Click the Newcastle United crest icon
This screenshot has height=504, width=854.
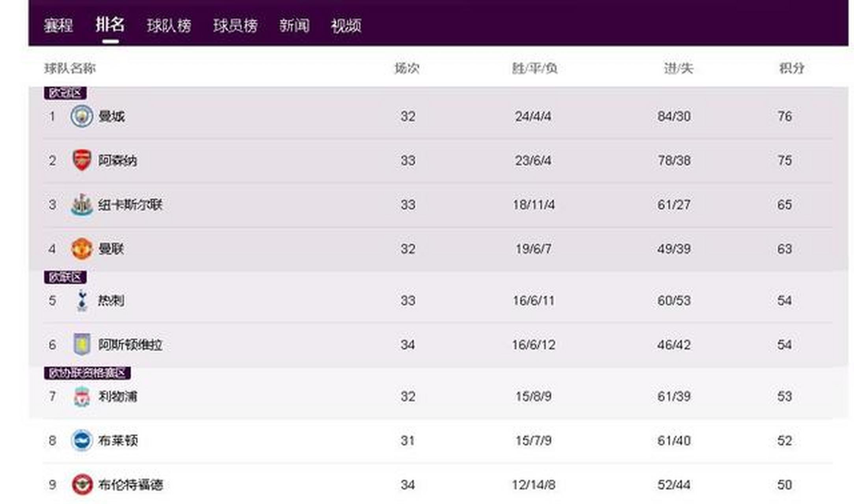82,205
